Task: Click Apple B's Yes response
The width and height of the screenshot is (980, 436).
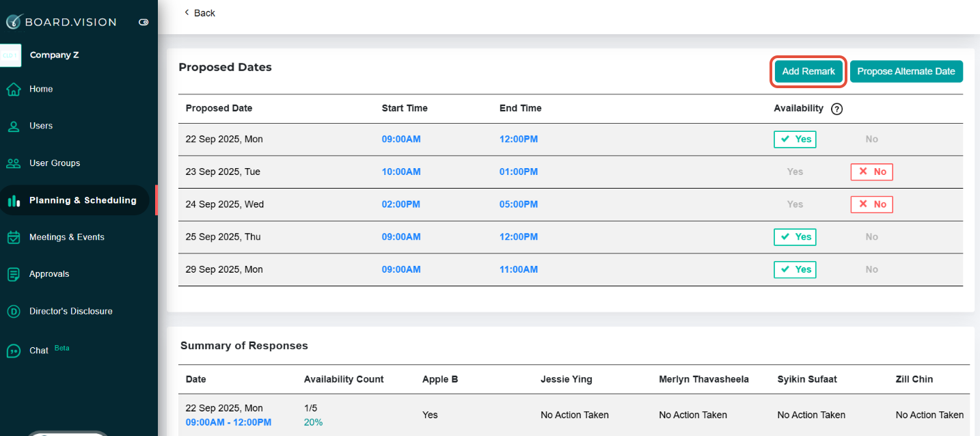Action: 430,415
